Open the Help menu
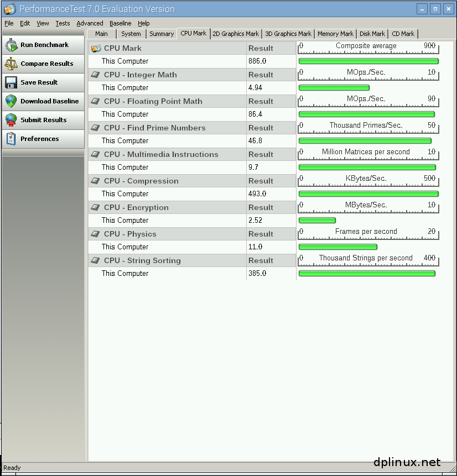 tap(143, 23)
